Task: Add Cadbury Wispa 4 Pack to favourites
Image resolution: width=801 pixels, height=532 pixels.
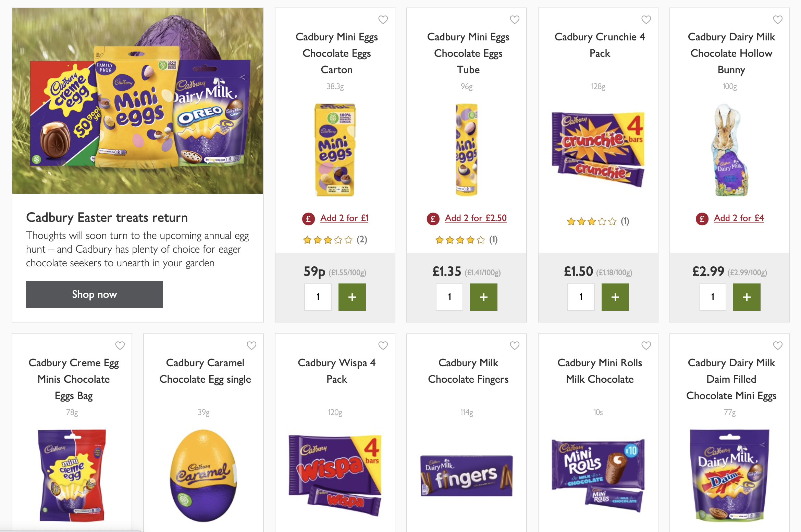Action: click(383, 346)
